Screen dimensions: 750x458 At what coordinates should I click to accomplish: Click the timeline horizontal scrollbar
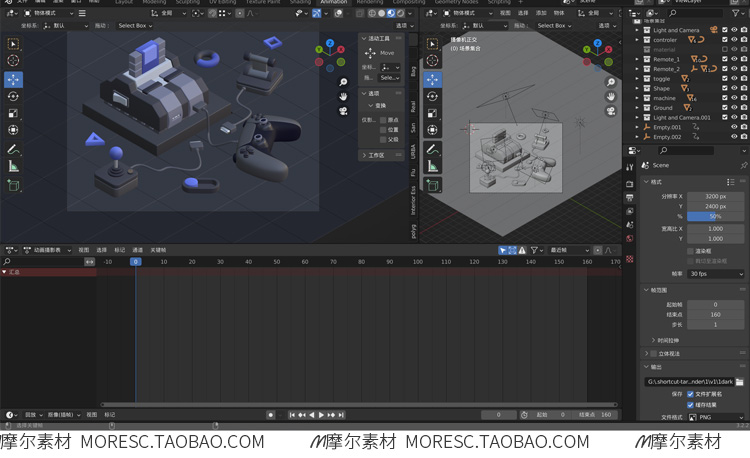point(359,404)
